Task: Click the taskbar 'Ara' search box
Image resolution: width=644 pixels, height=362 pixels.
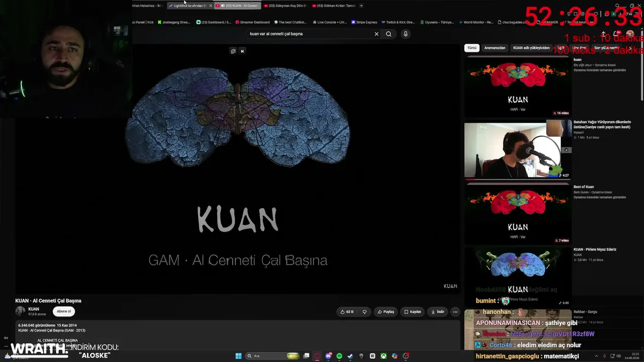Action: tap(273, 356)
